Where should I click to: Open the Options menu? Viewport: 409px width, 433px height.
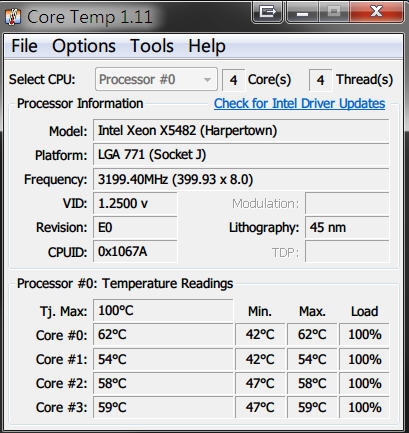tap(84, 46)
